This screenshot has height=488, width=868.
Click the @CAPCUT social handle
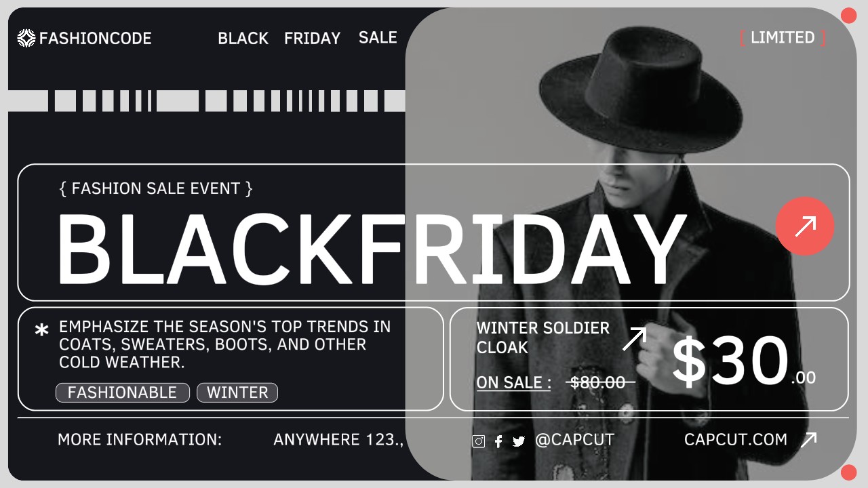(x=574, y=440)
